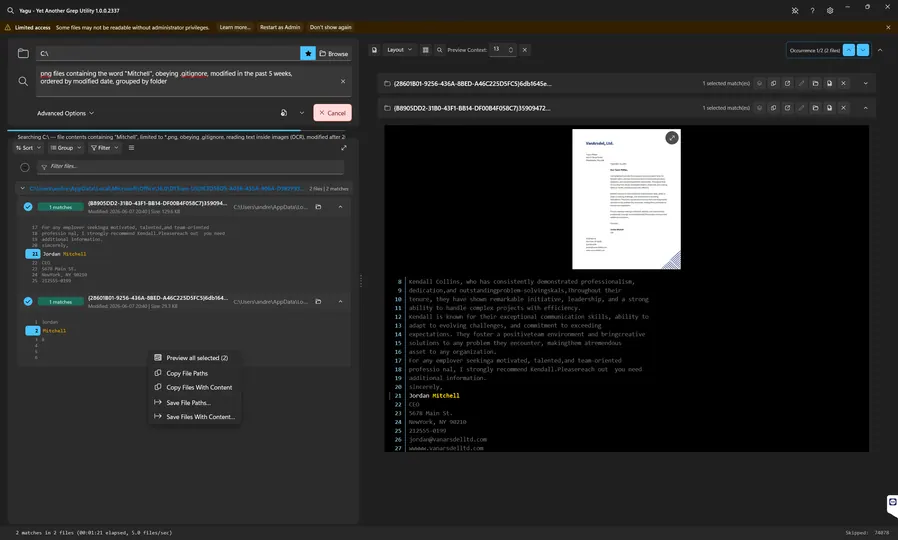Screen dimensions: 898x540
Task: Click folder icon in (B8905DD2 preview header
Action: click(x=816, y=108)
